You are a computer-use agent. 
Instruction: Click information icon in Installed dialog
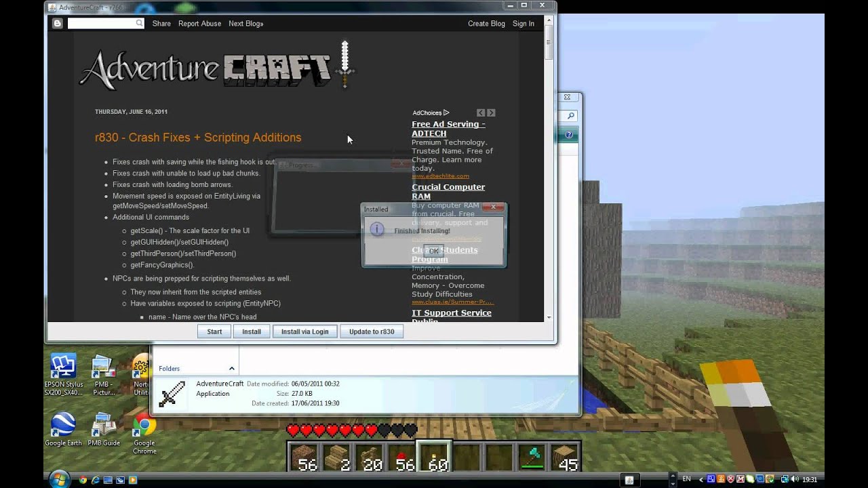(x=377, y=230)
